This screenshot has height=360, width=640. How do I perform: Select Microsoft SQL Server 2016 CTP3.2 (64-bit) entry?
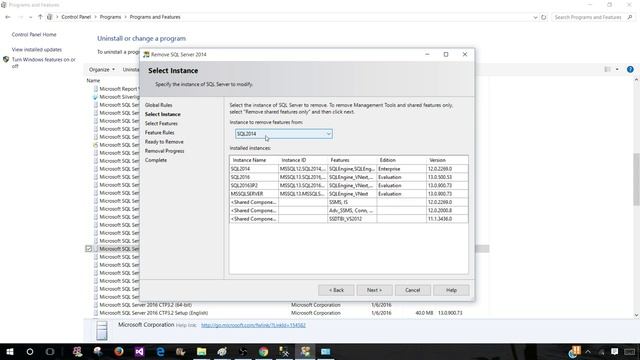tap(145, 305)
